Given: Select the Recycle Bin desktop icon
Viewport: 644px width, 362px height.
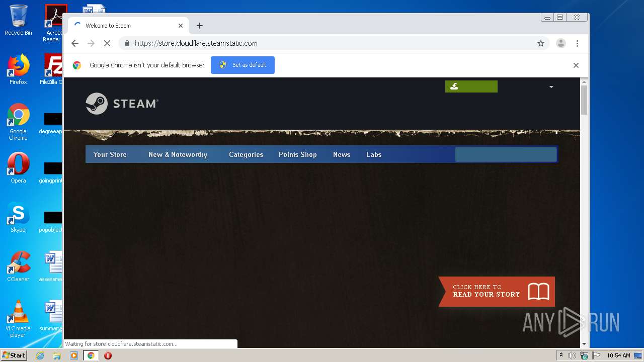Looking at the screenshot, I should coord(18,20).
